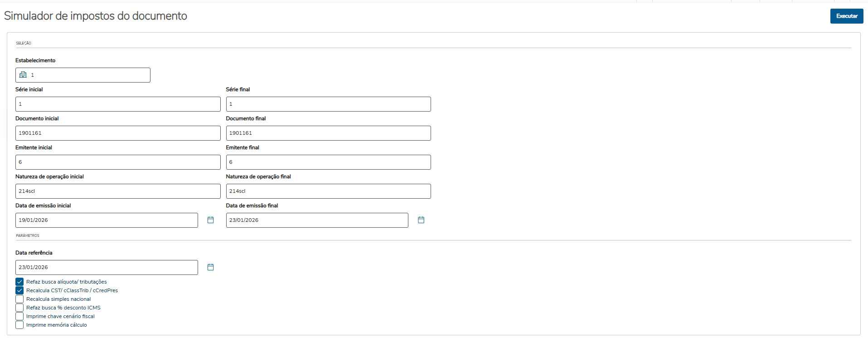The image size is (868, 353).
Task: Click the Estabelecimento building lookup icon
Action: point(23,75)
